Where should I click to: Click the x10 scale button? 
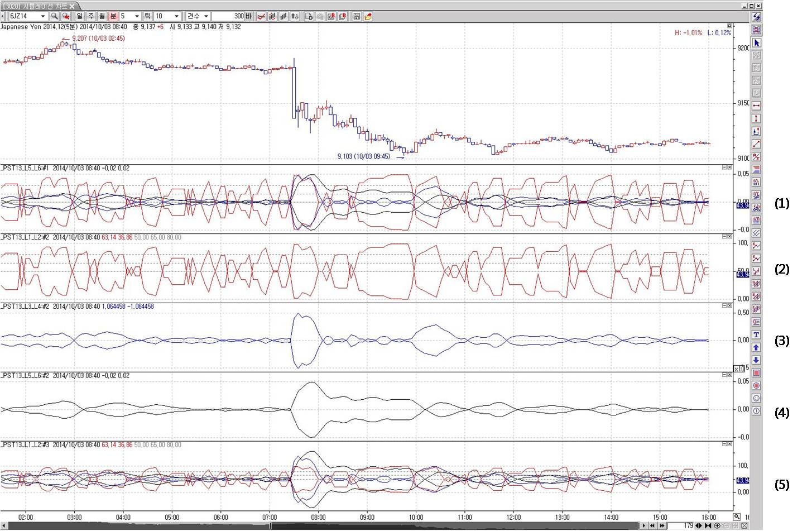tap(738, 369)
